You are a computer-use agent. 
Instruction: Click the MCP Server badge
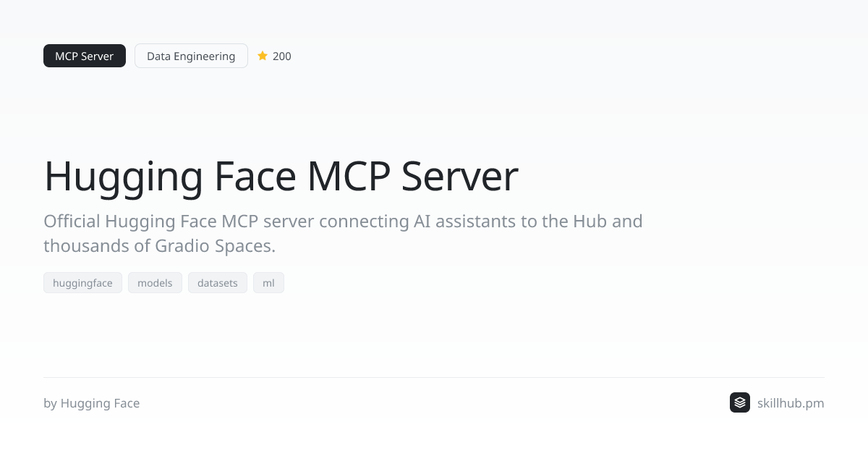click(85, 56)
